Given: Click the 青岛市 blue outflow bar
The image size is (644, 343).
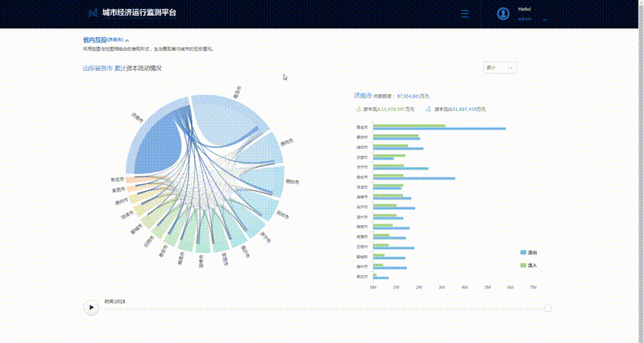Looking at the screenshot, I should (439, 129).
